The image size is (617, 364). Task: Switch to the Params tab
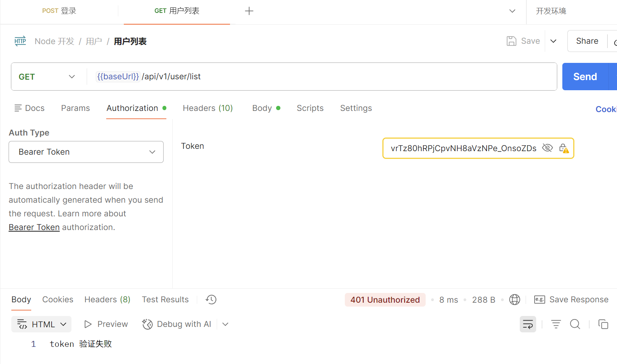(x=75, y=108)
